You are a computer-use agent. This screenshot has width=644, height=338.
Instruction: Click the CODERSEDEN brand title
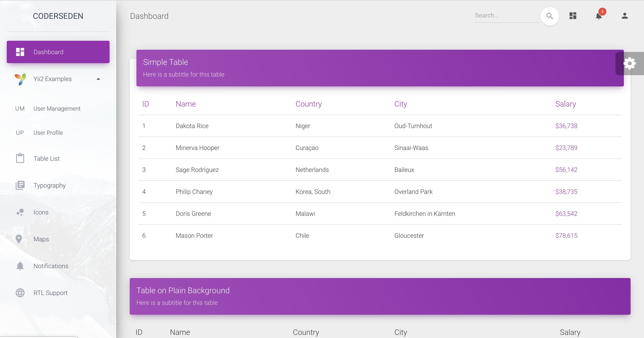58,16
